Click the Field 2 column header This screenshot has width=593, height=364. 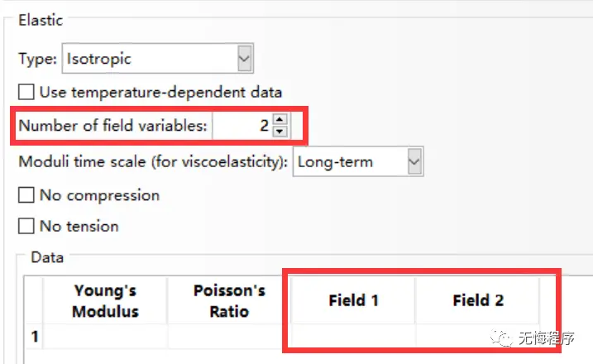(x=477, y=300)
